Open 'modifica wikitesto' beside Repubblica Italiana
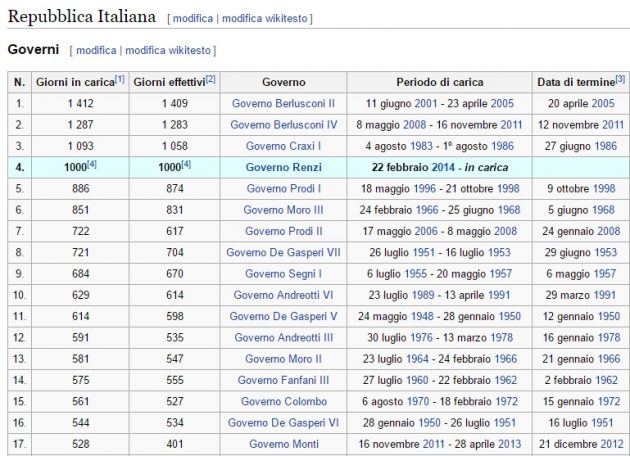The width and height of the screenshot is (630, 456). pyautogui.click(x=265, y=18)
